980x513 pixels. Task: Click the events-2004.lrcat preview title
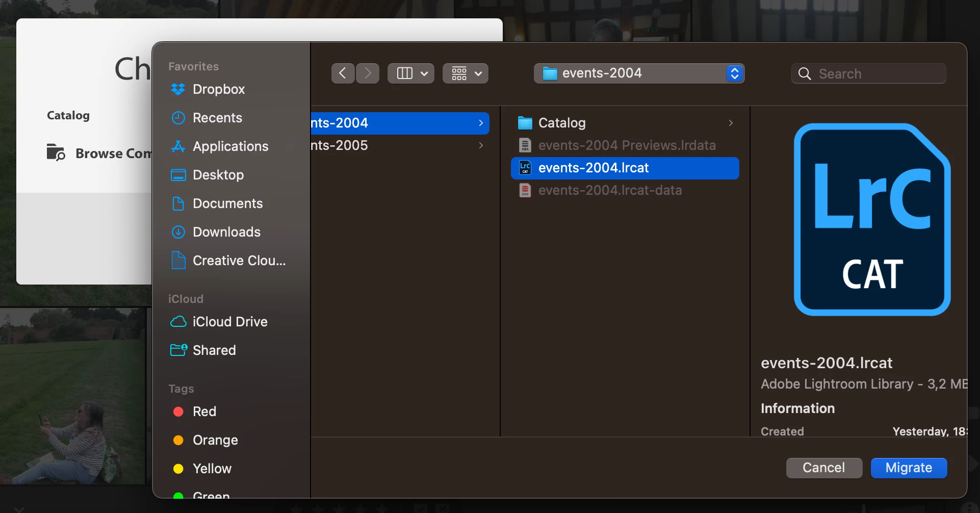(x=827, y=363)
